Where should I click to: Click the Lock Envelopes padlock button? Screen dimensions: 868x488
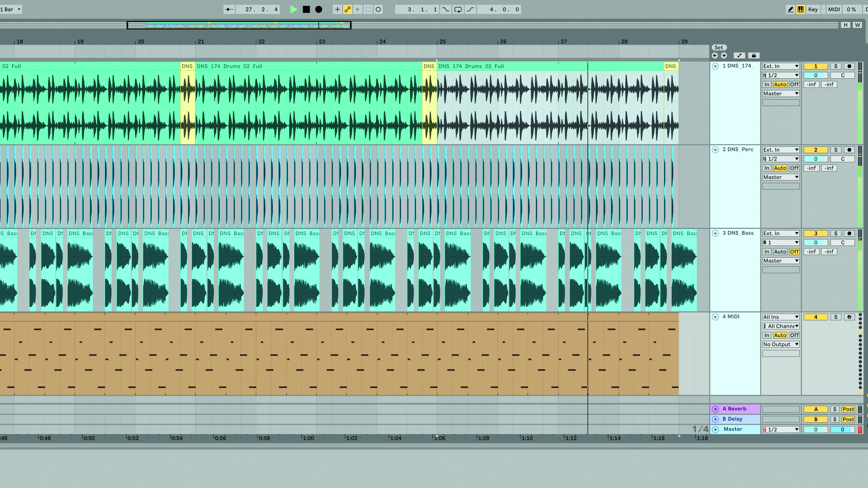[x=754, y=56]
